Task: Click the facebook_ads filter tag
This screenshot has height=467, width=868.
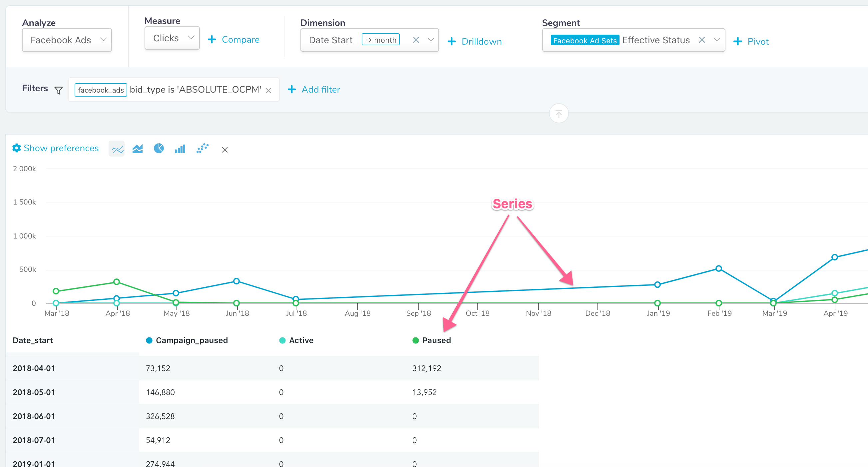Action: pos(101,90)
